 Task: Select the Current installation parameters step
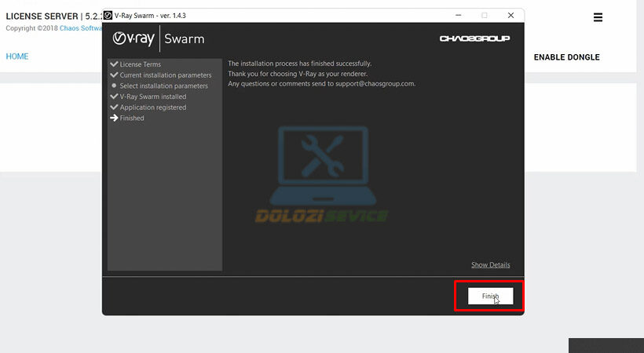coord(165,75)
